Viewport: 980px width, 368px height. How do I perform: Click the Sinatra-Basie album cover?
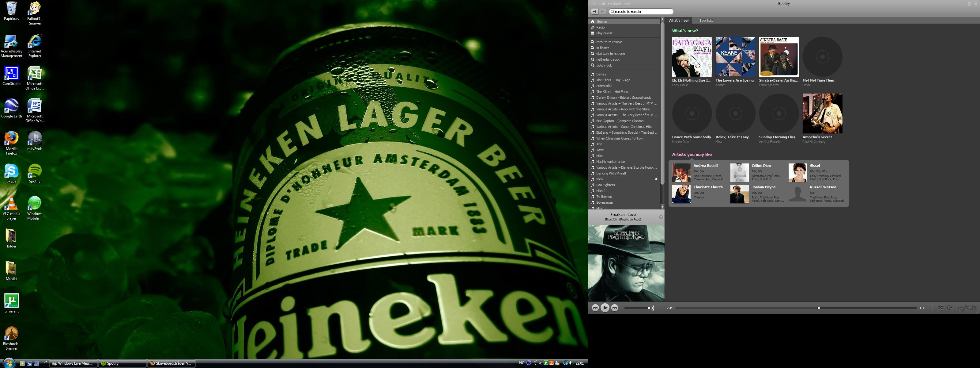pos(779,57)
